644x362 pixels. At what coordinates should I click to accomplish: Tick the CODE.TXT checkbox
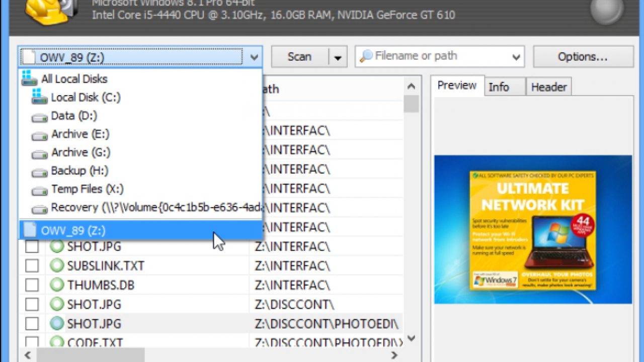pyautogui.click(x=32, y=342)
